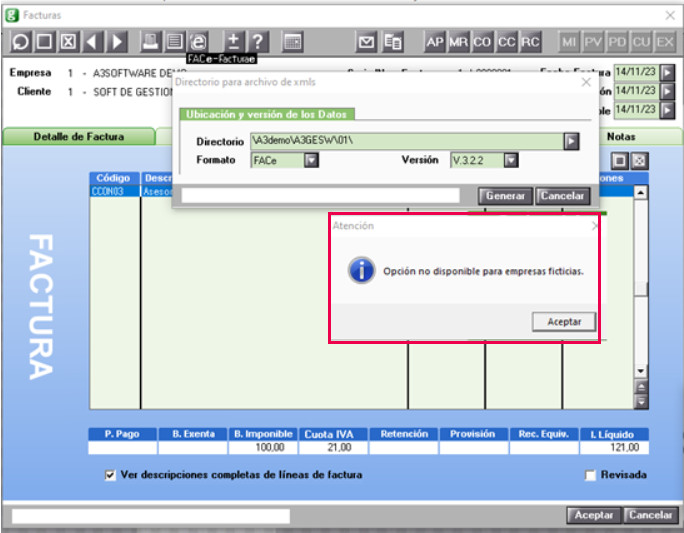Close the Directorio para archivo de xmls dialog
The width and height of the screenshot is (684, 533).
(x=586, y=82)
